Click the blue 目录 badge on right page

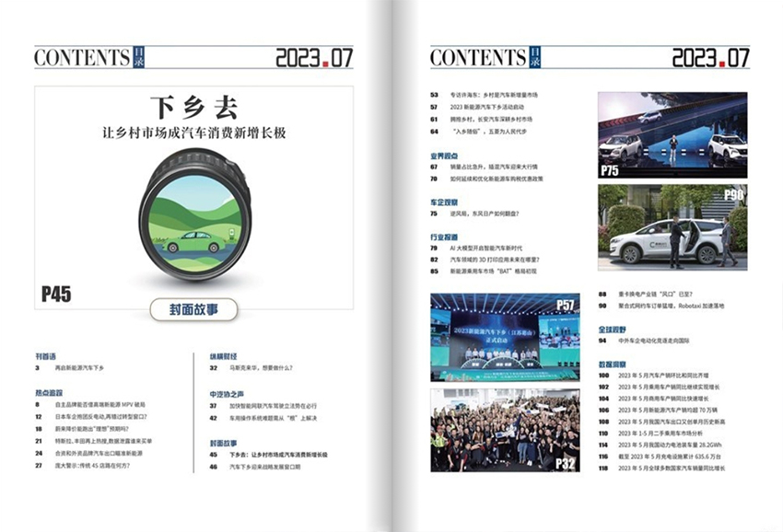click(534, 57)
